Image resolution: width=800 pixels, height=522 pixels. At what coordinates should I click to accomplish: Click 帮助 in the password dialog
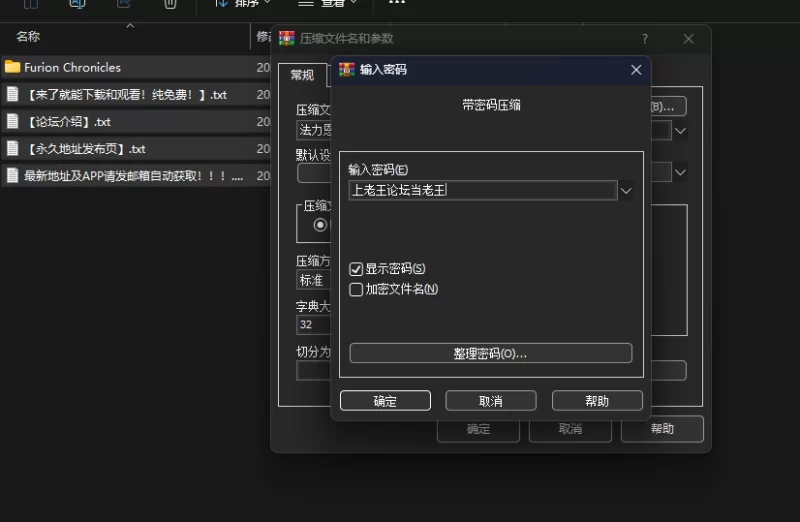tap(597, 401)
